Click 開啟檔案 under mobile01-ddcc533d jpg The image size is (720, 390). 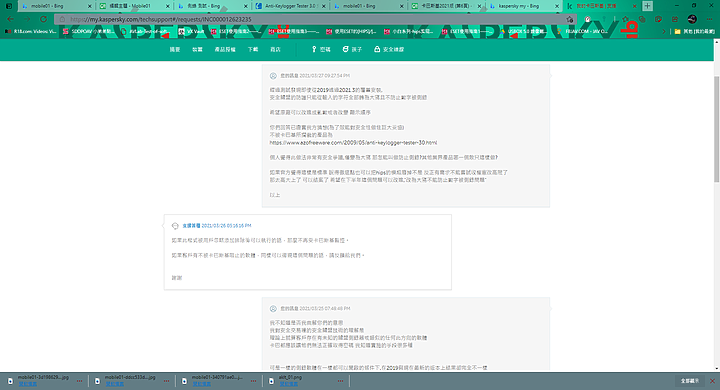(x=114, y=384)
